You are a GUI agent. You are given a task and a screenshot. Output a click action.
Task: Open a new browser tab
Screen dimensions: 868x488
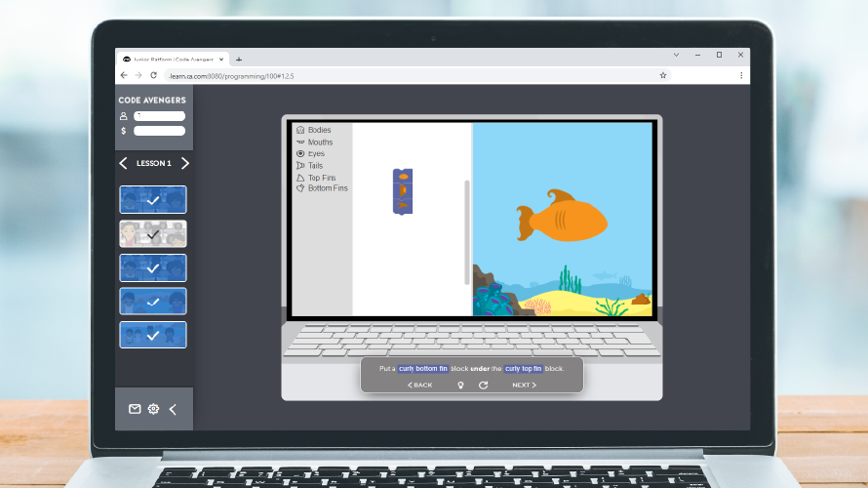tap(239, 59)
